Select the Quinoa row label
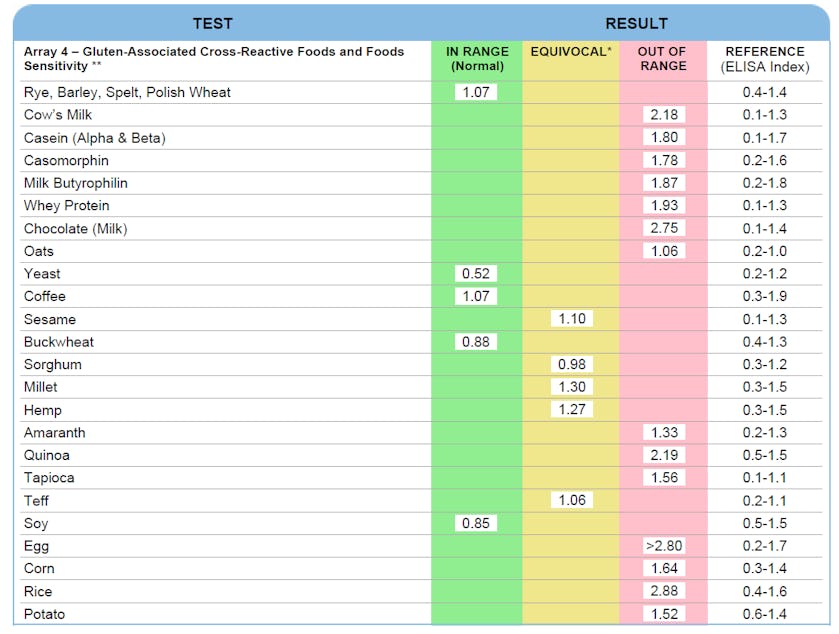This screenshot has height=634, width=839. 47,455
